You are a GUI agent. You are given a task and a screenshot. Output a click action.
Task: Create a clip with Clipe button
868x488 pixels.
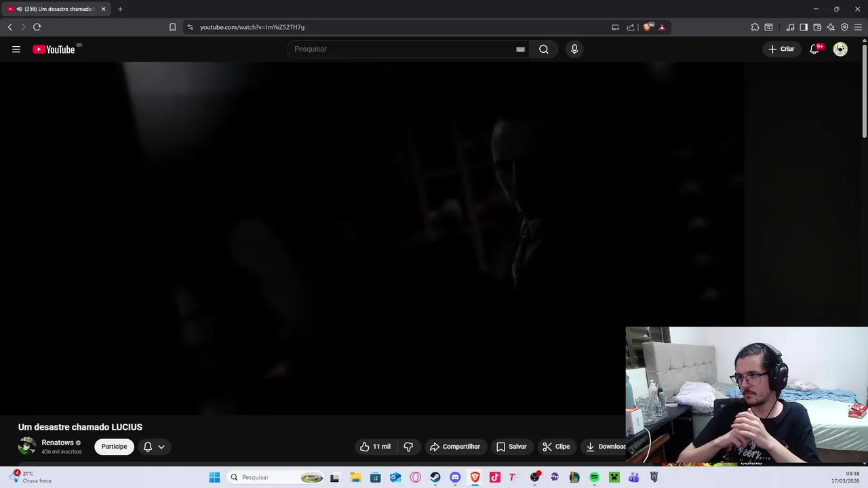(556, 447)
